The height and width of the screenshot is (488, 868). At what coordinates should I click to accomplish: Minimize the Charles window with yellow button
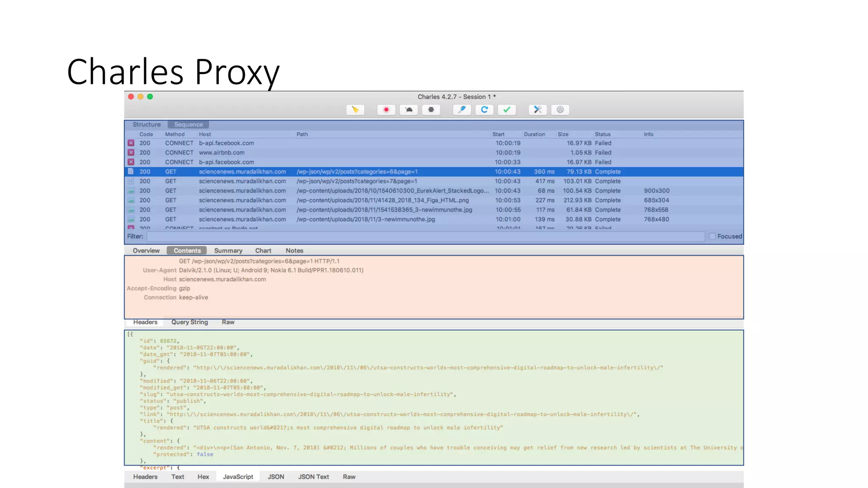click(140, 97)
